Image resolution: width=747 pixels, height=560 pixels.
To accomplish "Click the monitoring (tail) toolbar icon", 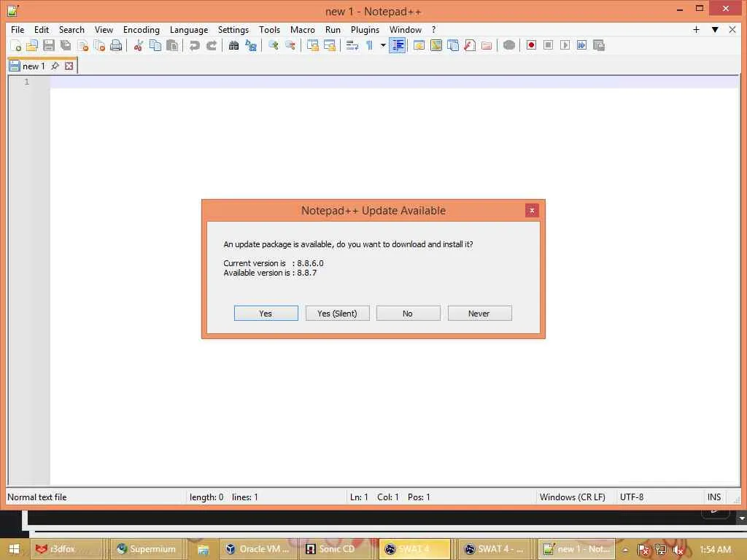I will [x=508, y=45].
